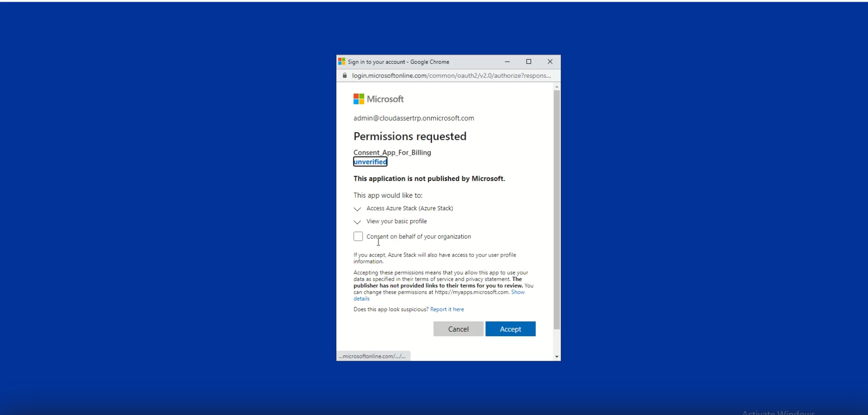The width and height of the screenshot is (868, 415).
Task: Click the login.microsoftonline.com address bar URL
Action: [452, 75]
